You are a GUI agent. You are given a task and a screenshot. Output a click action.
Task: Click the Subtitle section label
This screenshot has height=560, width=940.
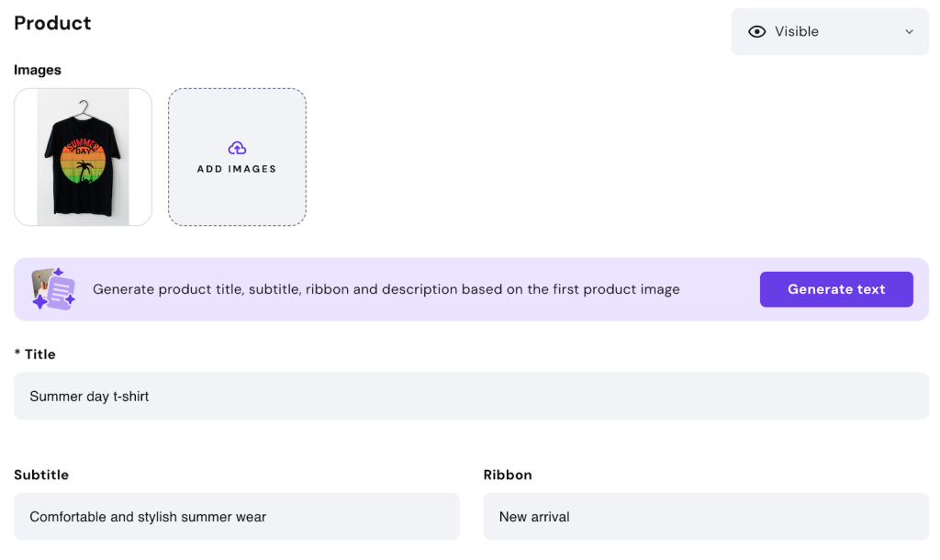coord(40,475)
